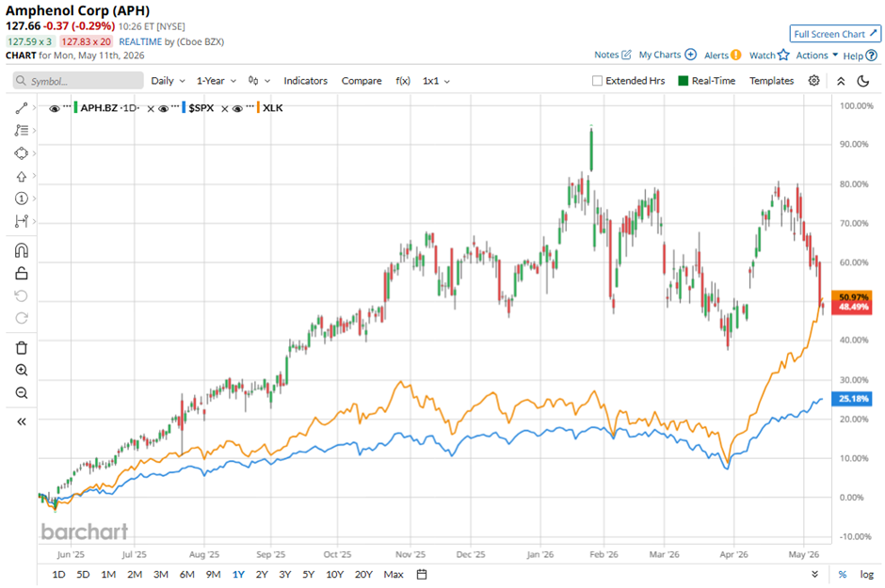Click the lock drawings icon
885x588 pixels.
(x=22, y=274)
